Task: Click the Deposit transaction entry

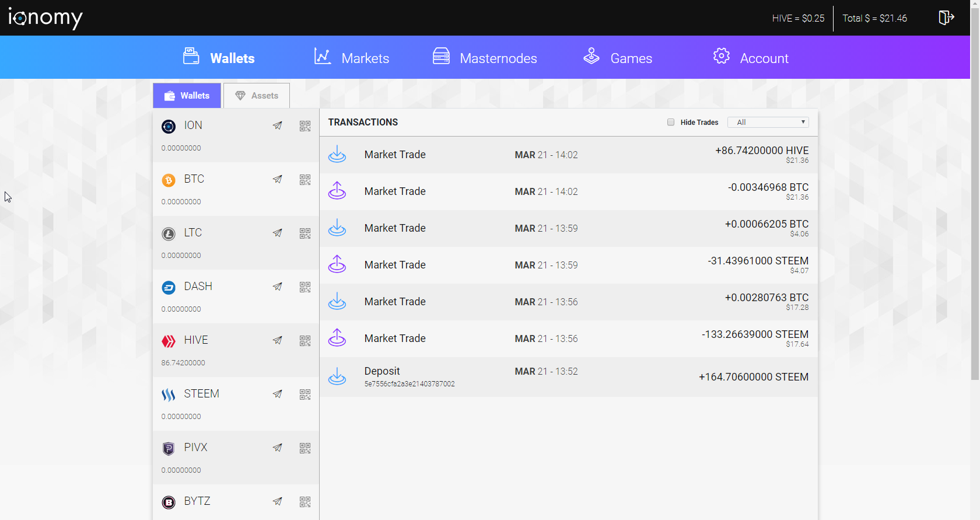Action: pos(569,377)
